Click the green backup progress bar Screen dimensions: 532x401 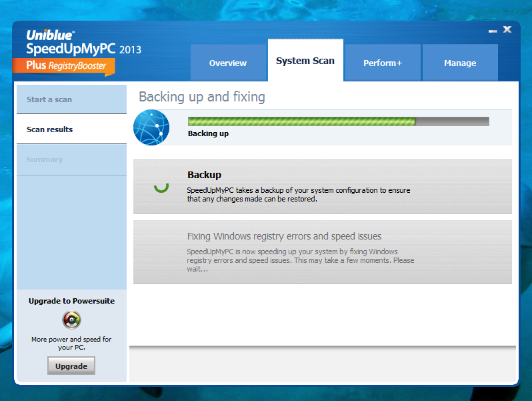pos(301,121)
